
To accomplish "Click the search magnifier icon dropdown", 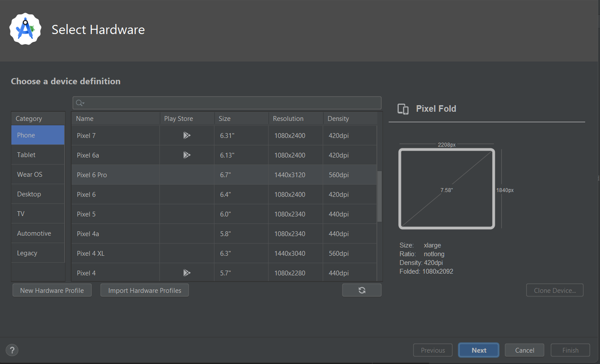I will (80, 103).
